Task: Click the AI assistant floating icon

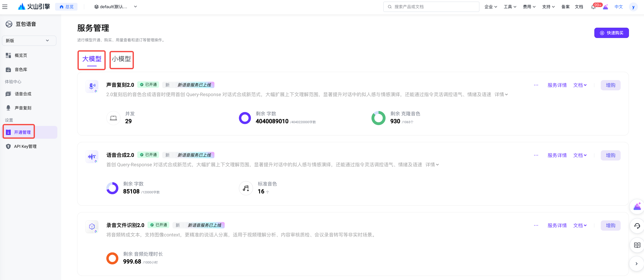Action: (637, 206)
